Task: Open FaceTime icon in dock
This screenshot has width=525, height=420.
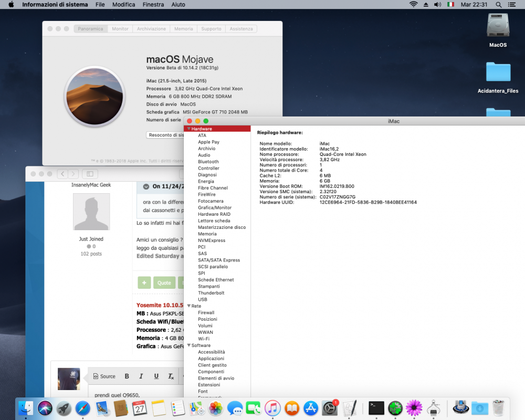Action: pos(254,408)
